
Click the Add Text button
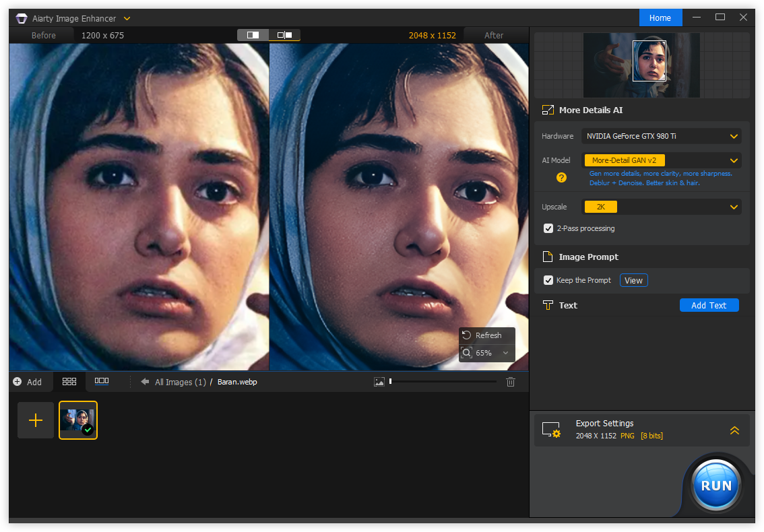point(709,306)
